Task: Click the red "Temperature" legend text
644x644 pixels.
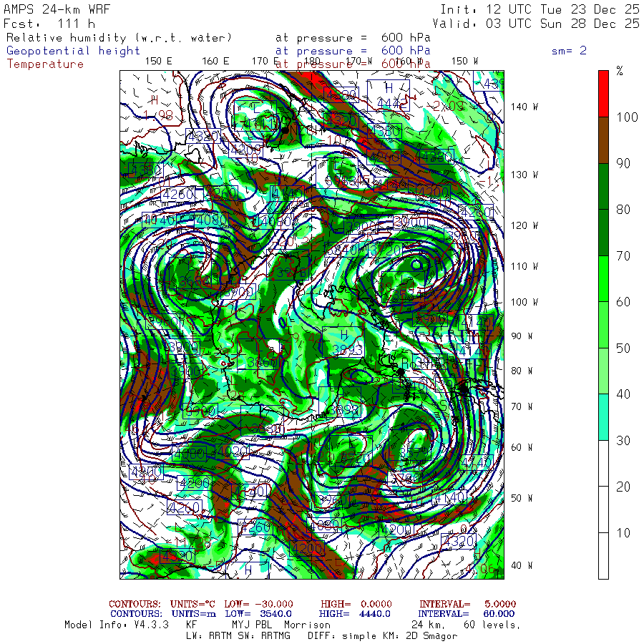Action: tap(45, 64)
